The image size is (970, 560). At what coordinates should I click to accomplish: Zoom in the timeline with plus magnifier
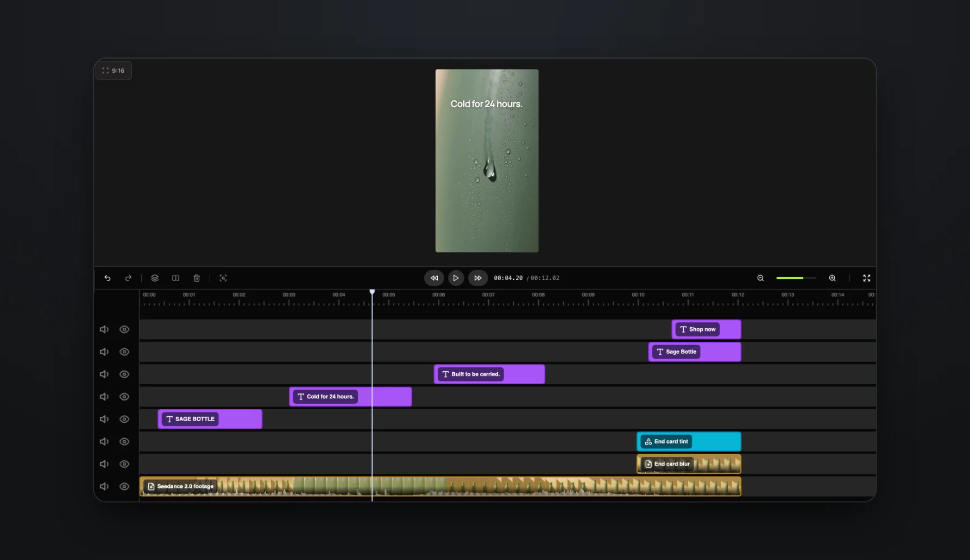832,278
